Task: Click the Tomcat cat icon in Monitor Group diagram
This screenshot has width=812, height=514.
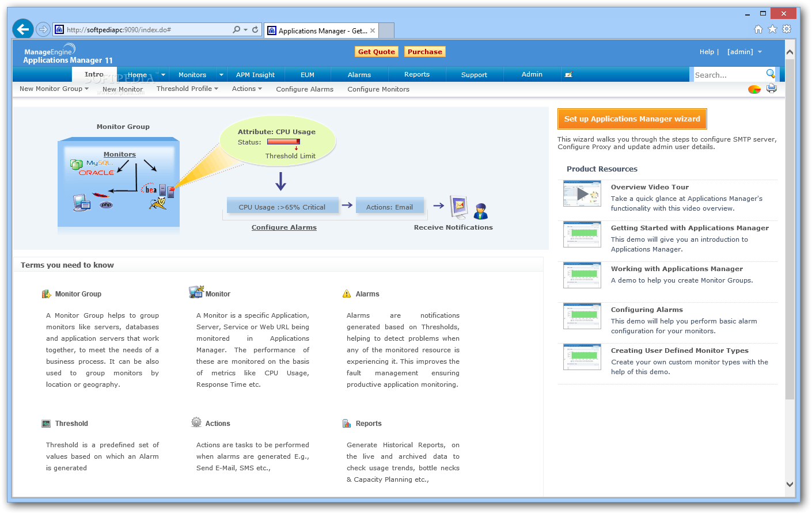Action: [158, 203]
